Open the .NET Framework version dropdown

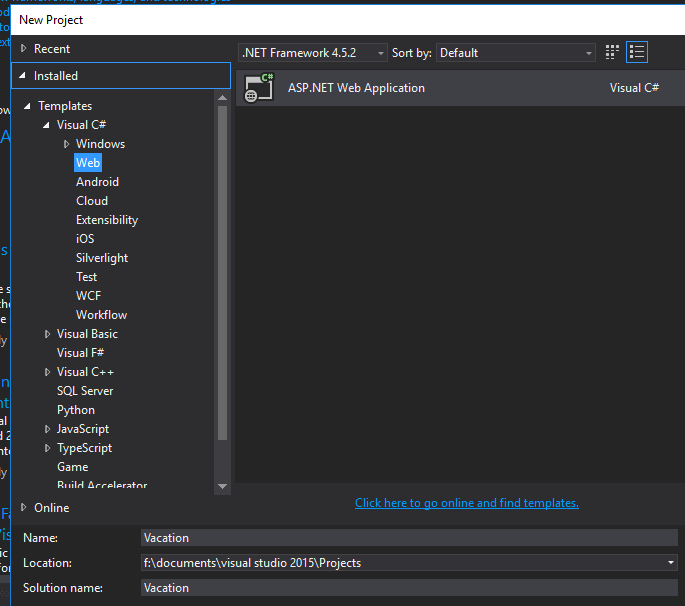pos(313,53)
